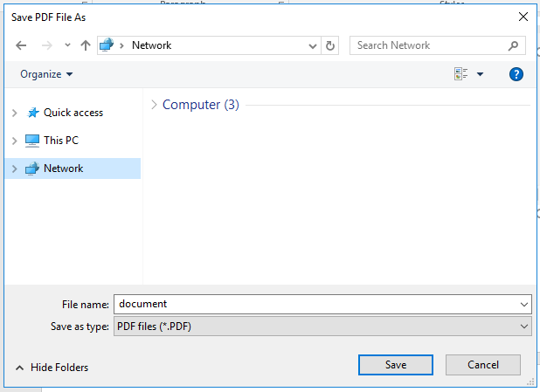
Task: Collapse the Computer (3) group
Action: [x=155, y=105]
